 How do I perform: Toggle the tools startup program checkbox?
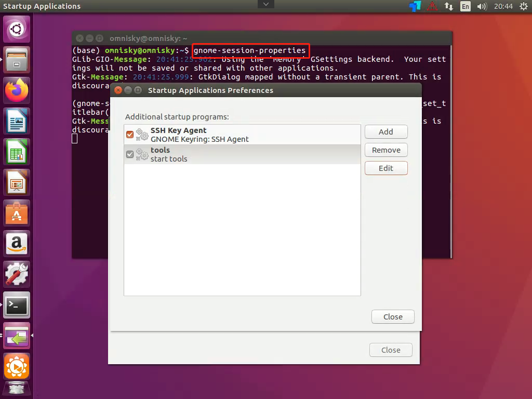[x=130, y=153]
